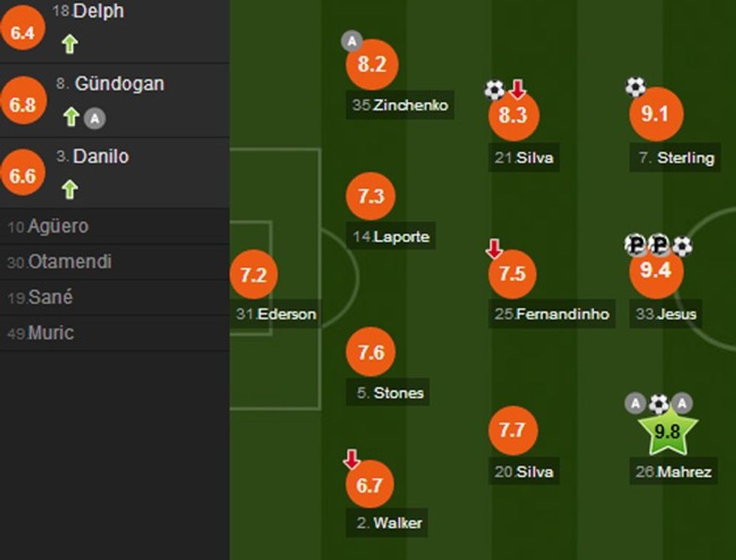Click the Stones name label
The image size is (736, 560).
(390, 393)
